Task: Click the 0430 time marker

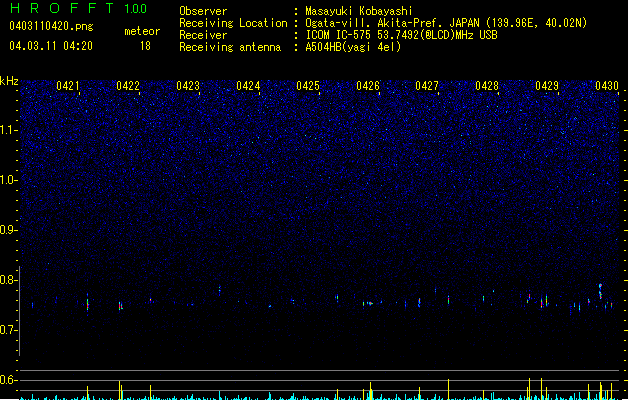Action: click(607, 86)
